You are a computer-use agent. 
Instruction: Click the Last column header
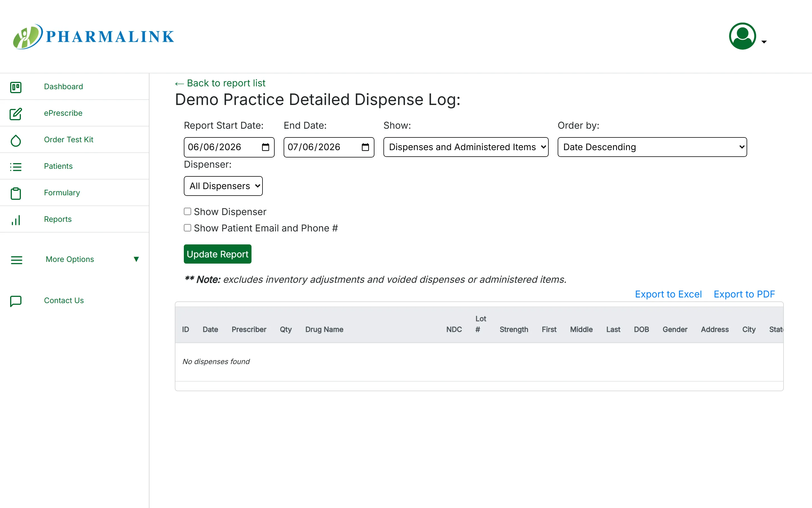(x=613, y=330)
